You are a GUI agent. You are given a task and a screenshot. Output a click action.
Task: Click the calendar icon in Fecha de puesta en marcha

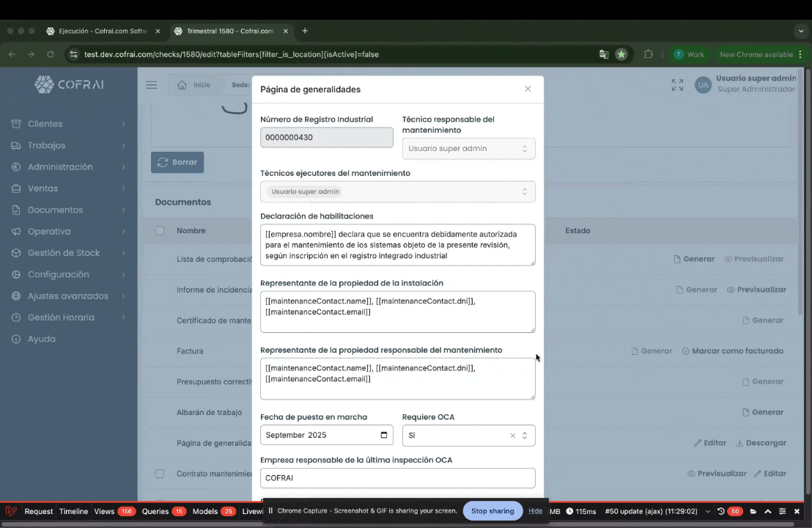384,435
